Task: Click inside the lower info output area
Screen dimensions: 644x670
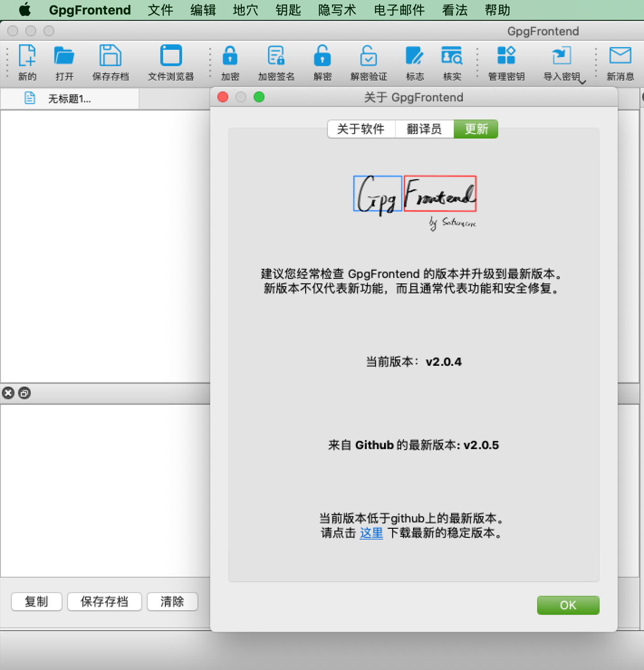Action: [105, 490]
